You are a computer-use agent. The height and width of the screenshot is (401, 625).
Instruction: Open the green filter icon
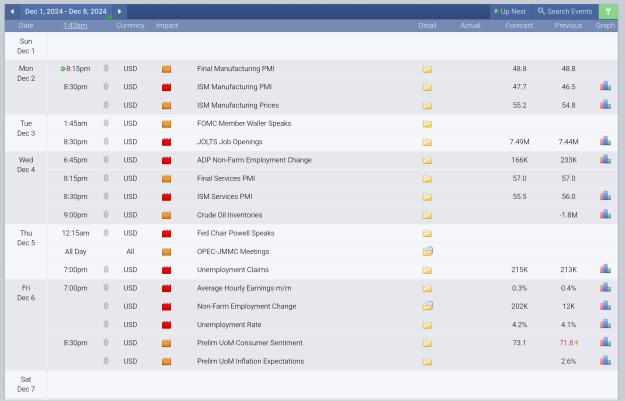pos(608,12)
